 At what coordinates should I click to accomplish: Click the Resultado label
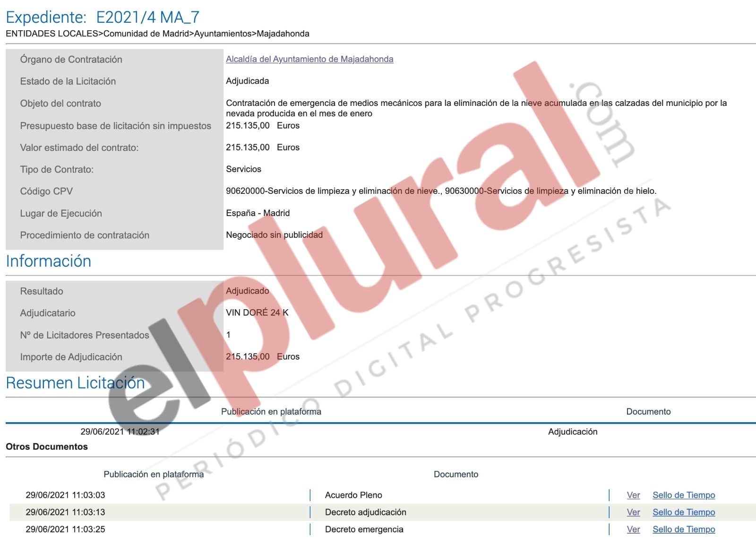click(x=42, y=291)
